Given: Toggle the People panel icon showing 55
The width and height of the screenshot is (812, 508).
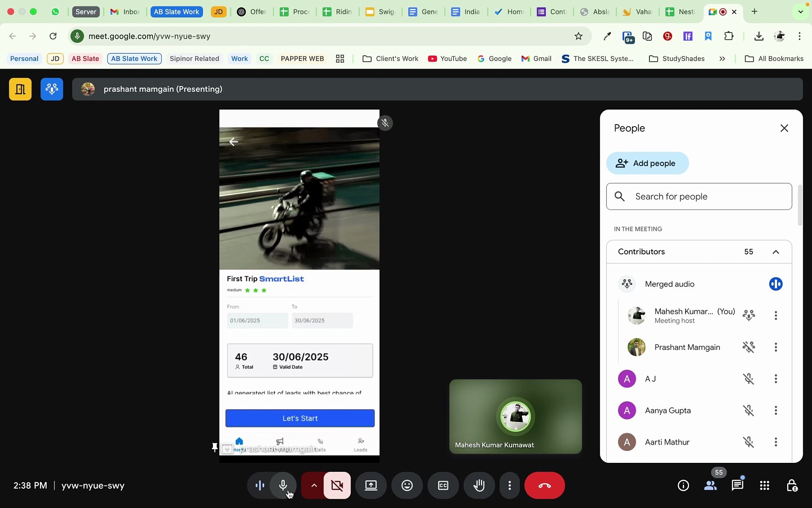Looking at the screenshot, I should (x=710, y=485).
